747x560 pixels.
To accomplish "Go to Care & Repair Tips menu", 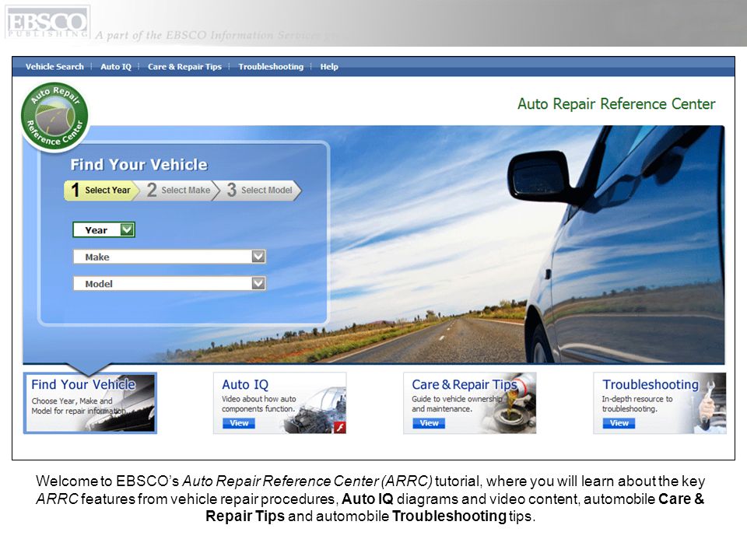I will coord(184,67).
